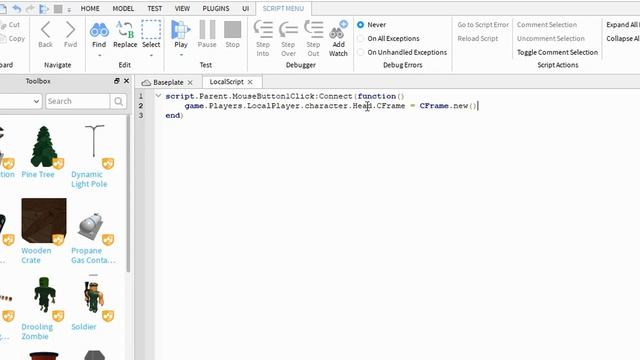Click Expand All folds
The image size is (640, 360).
coord(623,24)
